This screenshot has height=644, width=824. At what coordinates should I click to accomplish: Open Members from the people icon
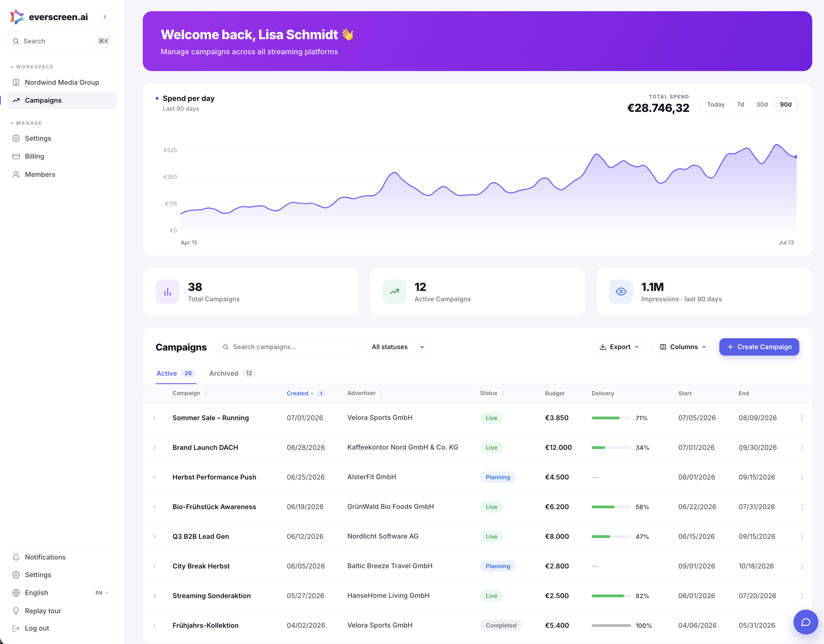[16, 174]
